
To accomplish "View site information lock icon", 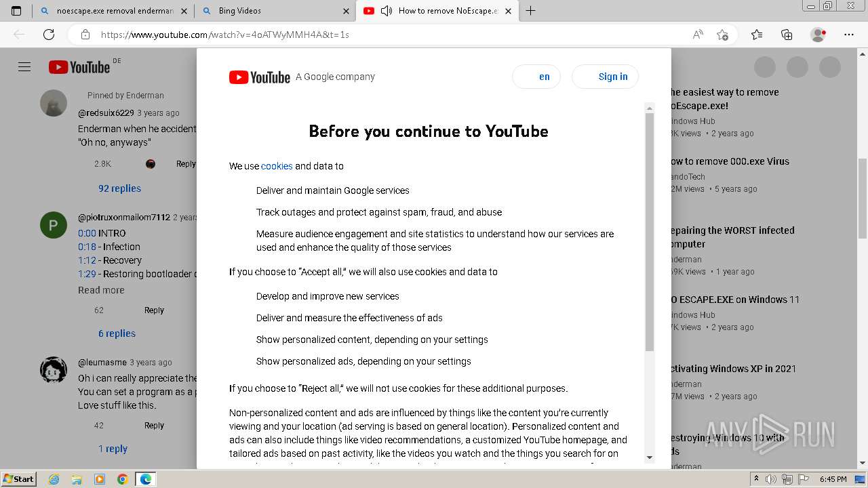I will 85,35.
